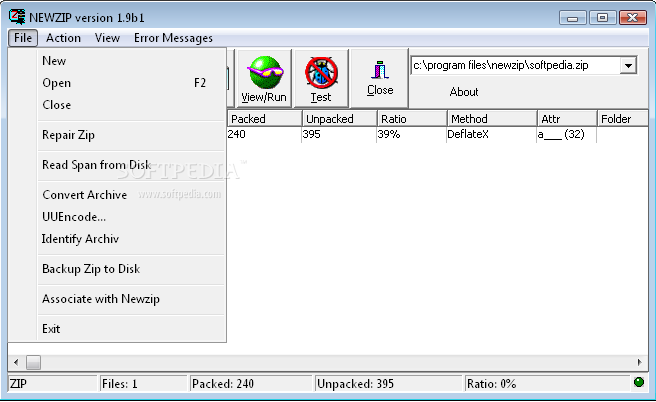The width and height of the screenshot is (656, 402).
Task: Click the View/Run sunglasses globe icon
Action: pos(264,72)
